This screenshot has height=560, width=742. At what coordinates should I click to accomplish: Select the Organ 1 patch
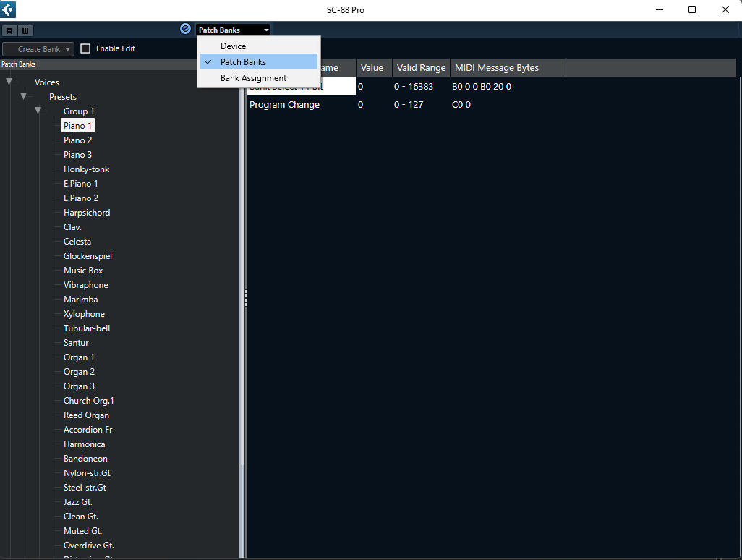(x=79, y=357)
